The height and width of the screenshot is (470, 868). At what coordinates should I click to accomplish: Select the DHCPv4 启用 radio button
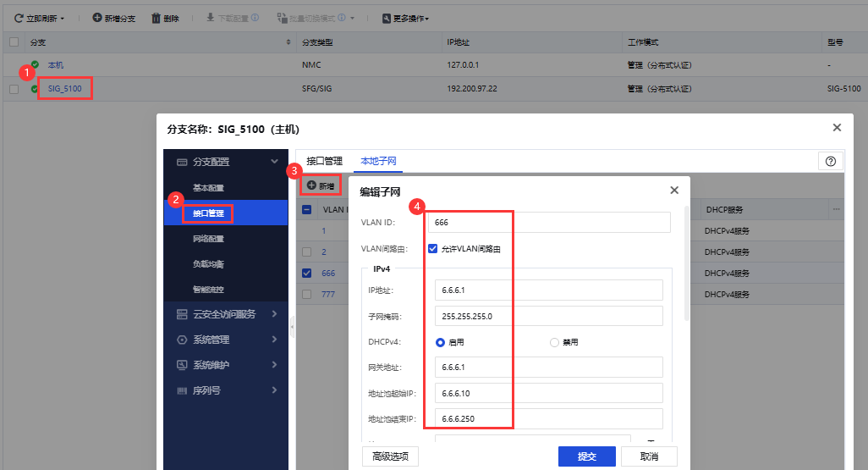[440, 342]
